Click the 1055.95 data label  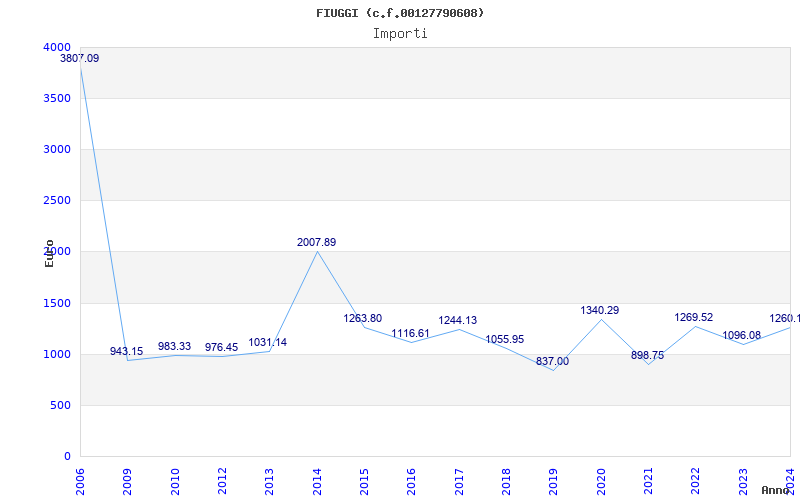click(505, 339)
